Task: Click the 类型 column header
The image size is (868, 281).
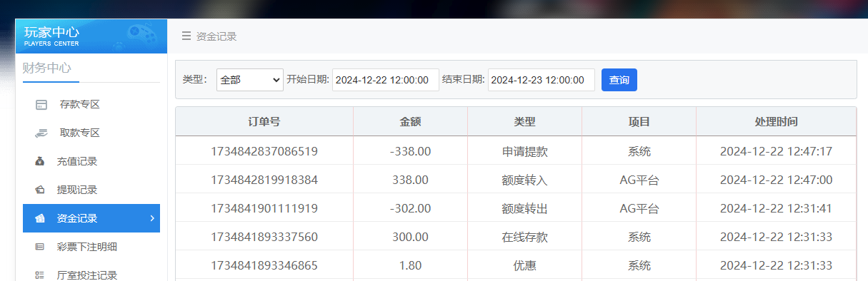Action: pos(524,122)
